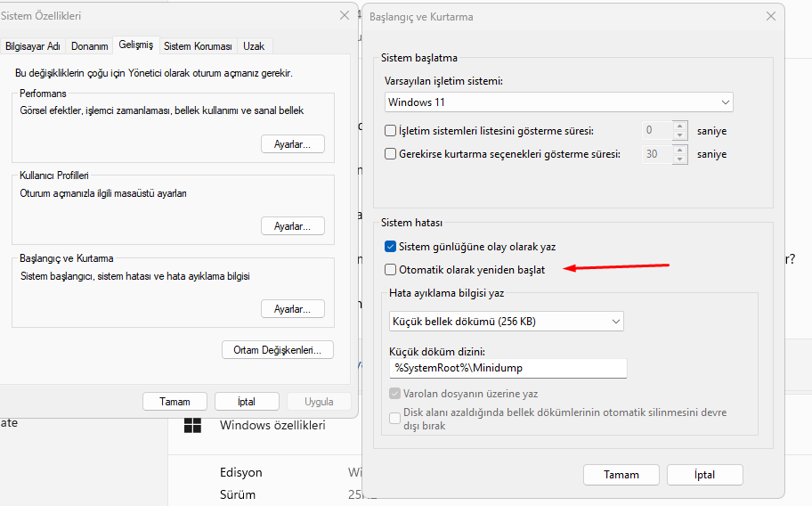Click Tamam in Başlangıç ve Kurtarma dialog

pyautogui.click(x=621, y=475)
